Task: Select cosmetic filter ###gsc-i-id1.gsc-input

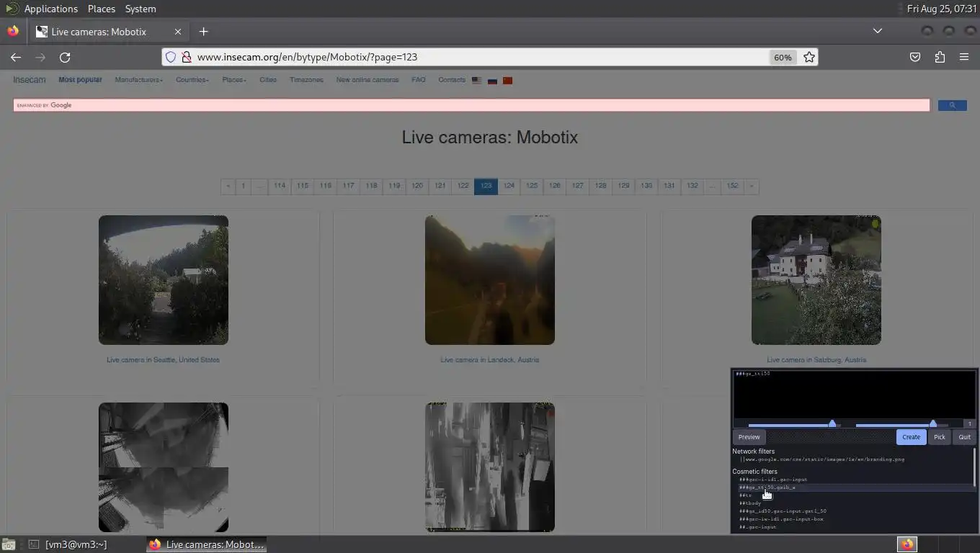Action: click(x=773, y=480)
